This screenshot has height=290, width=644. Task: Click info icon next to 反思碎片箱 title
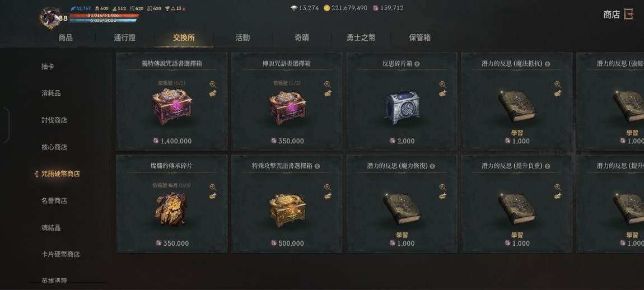pyautogui.click(x=417, y=64)
